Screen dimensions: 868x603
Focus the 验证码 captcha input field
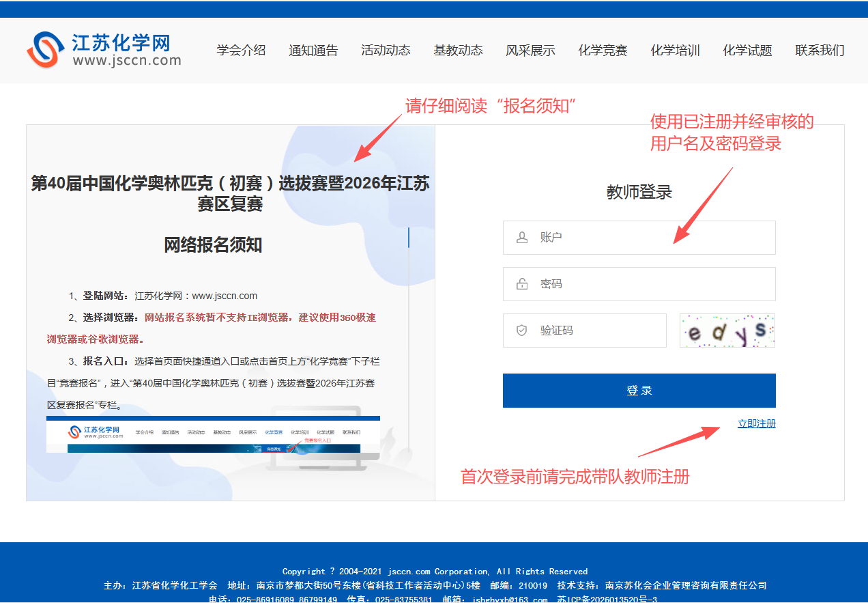[x=585, y=331]
